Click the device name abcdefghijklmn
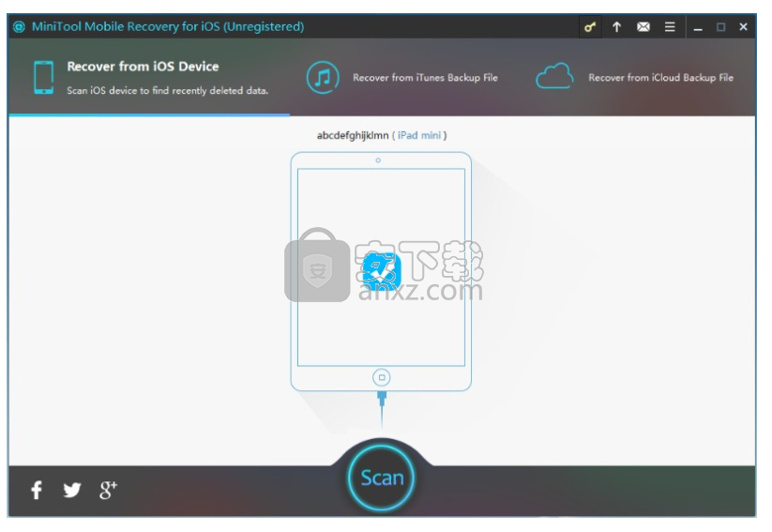The image size is (772, 532). coord(353,135)
